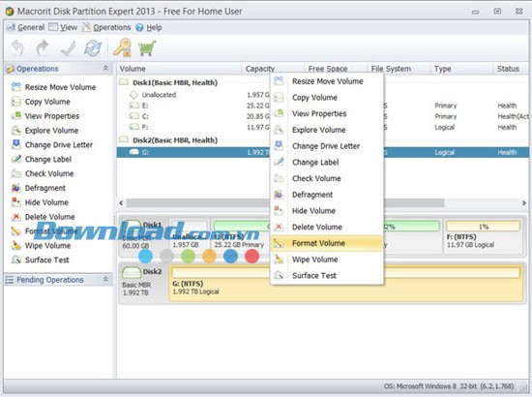This screenshot has width=532, height=397.
Task: Click the key registration toolbar icon
Action: [x=122, y=47]
